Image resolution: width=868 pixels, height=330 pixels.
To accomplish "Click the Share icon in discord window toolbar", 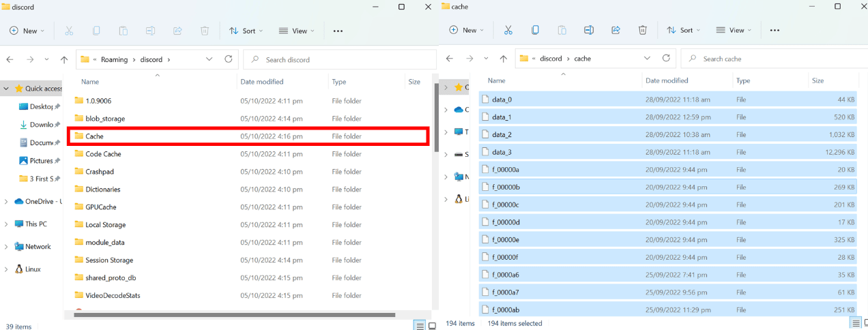I will click(178, 31).
